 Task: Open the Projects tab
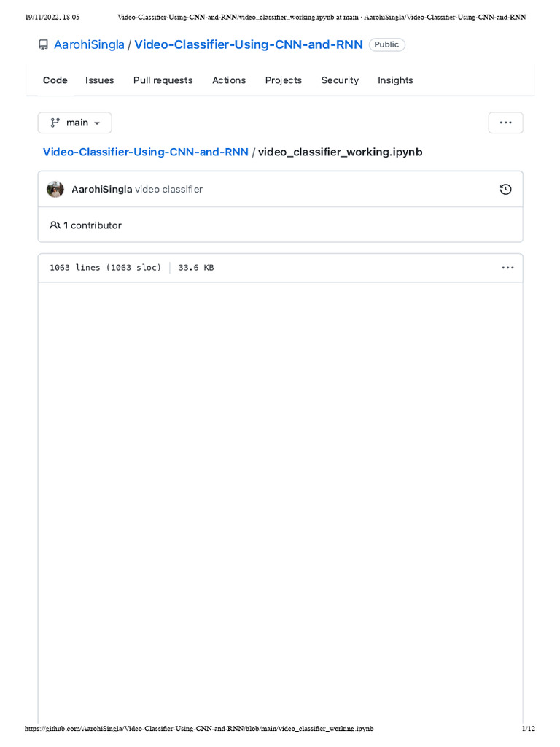(283, 80)
